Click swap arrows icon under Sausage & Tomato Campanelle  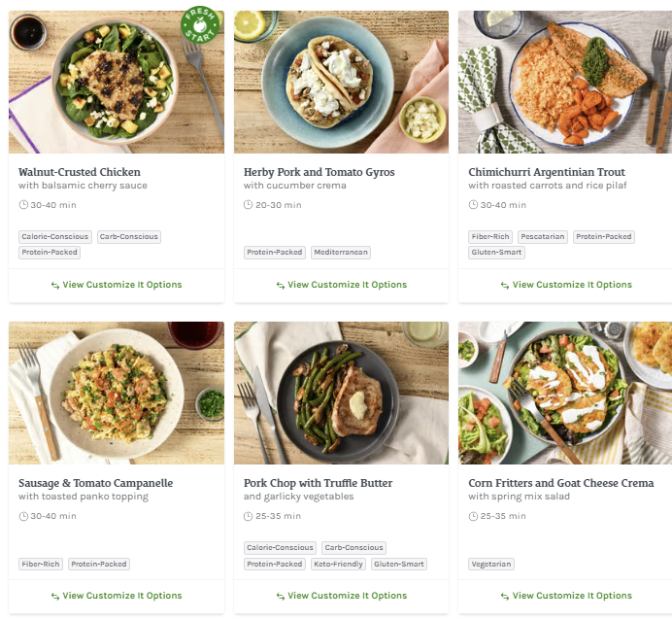click(x=55, y=597)
